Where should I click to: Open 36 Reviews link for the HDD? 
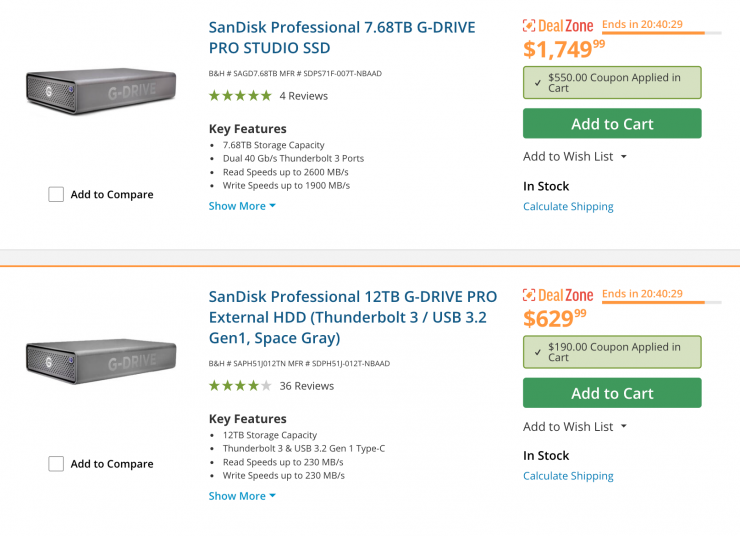click(x=306, y=386)
